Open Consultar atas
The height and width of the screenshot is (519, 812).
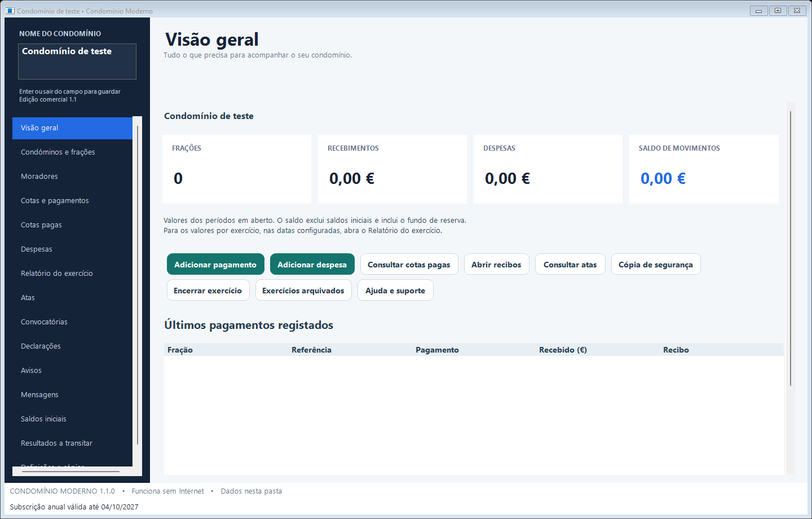(x=570, y=265)
